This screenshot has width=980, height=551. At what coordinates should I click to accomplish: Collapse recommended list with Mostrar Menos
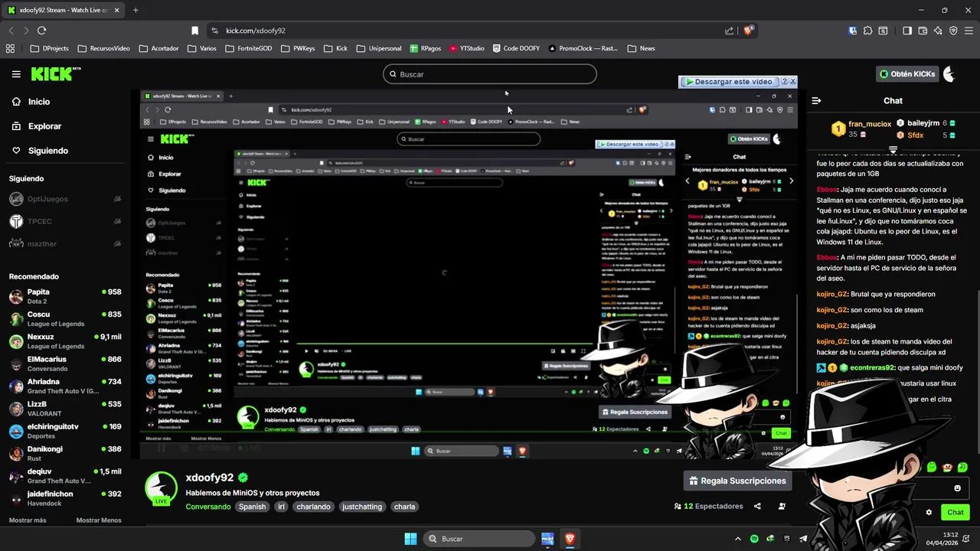99,520
